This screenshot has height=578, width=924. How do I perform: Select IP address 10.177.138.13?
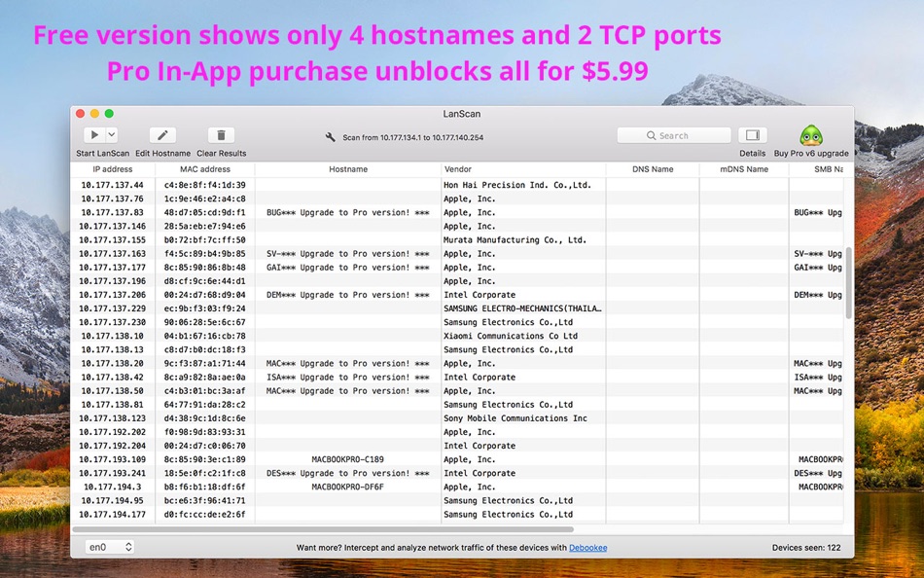click(113, 349)
